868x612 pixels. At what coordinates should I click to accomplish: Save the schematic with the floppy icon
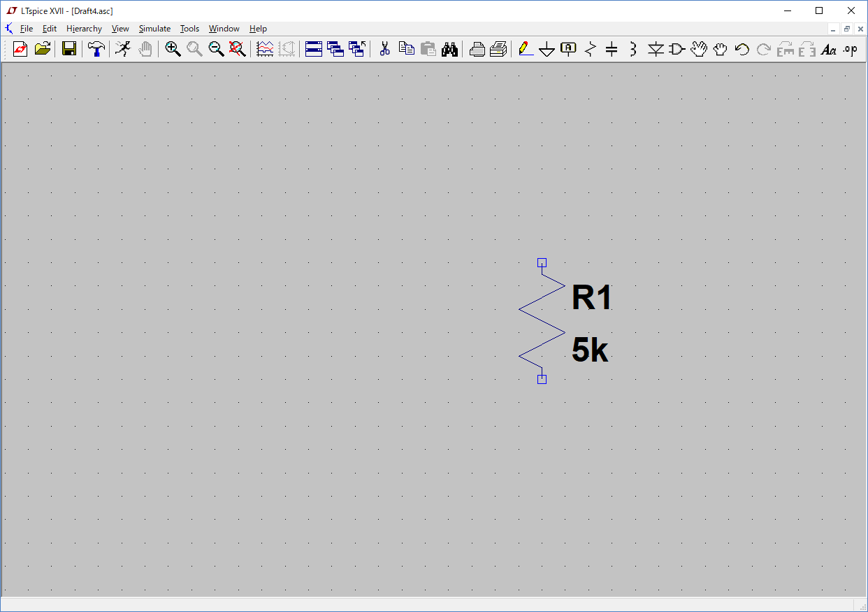(x=68, y=49)
